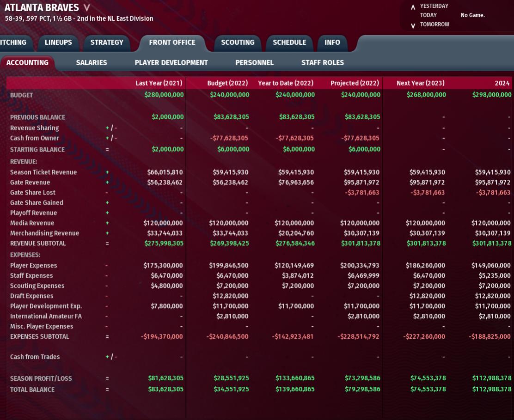Click the $66,015,810 season ticket revenue value
Image resolution: width=514 pixels, height=420 pixels.
coord(165,172)
